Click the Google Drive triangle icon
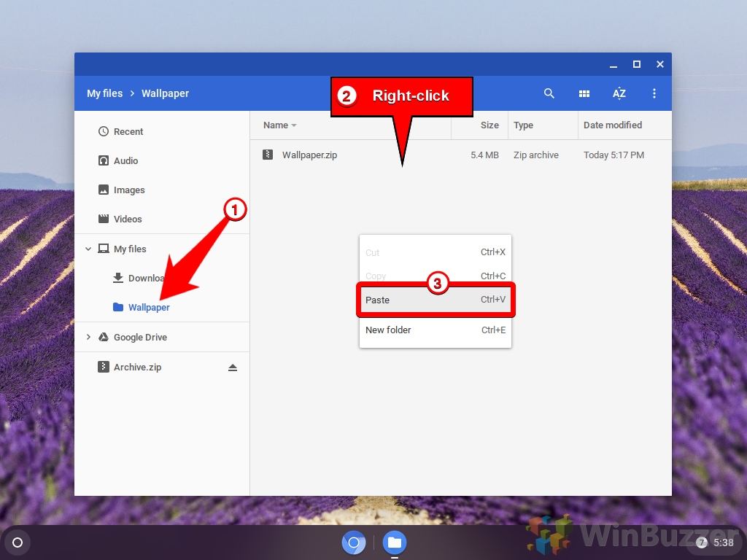The width and height of the screenshot is (747, 560). [x=104, y=337]
